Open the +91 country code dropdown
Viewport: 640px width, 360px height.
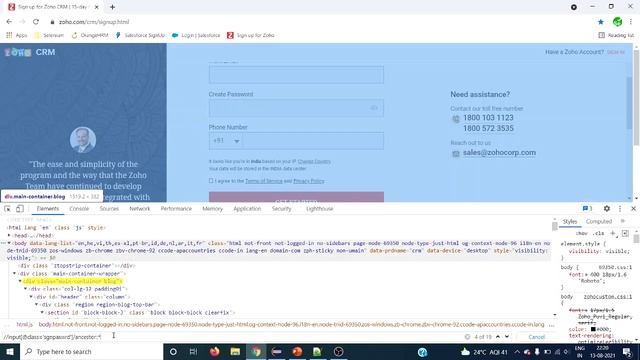pyautogui.click(x=225, y=141)
